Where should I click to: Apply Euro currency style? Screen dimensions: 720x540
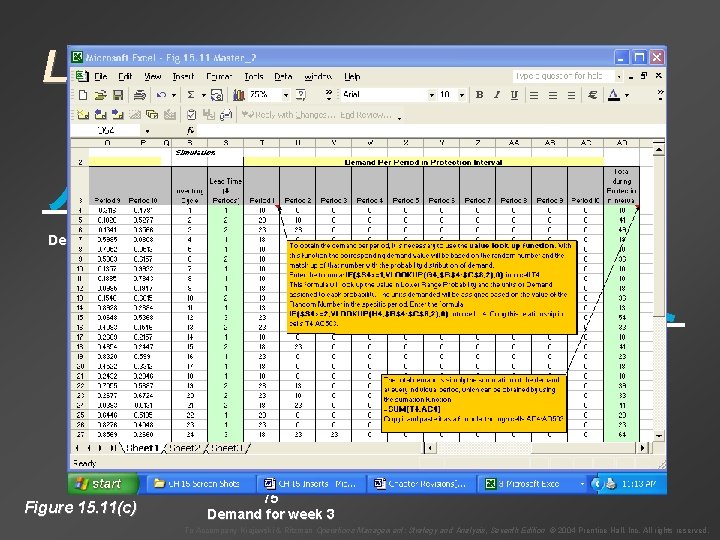coord(592,95)
